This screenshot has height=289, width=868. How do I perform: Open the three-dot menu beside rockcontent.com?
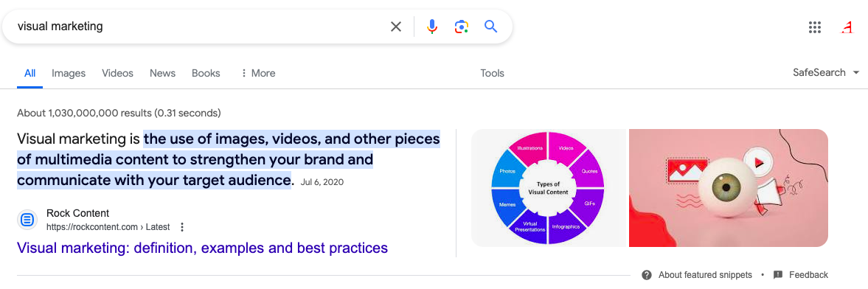click(182, 227)
